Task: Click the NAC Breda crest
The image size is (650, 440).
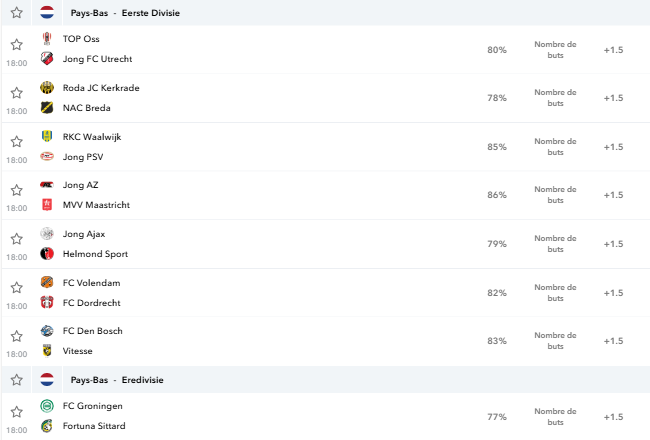Action: (x=47, y=107)
